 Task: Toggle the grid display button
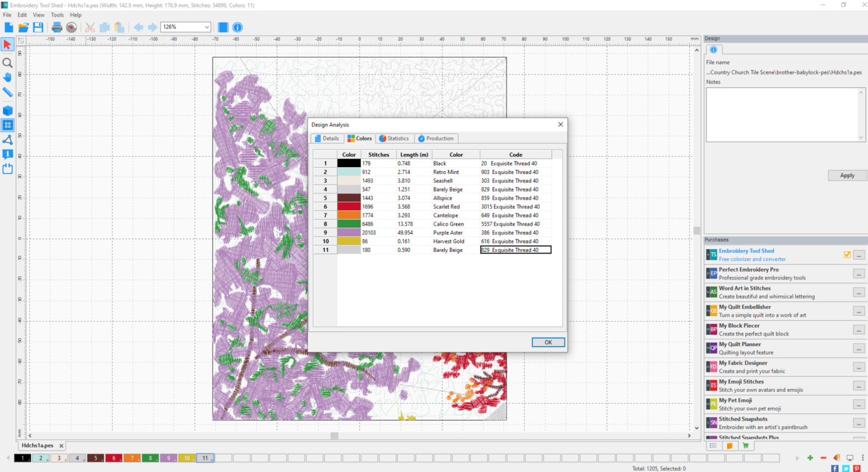7,125
